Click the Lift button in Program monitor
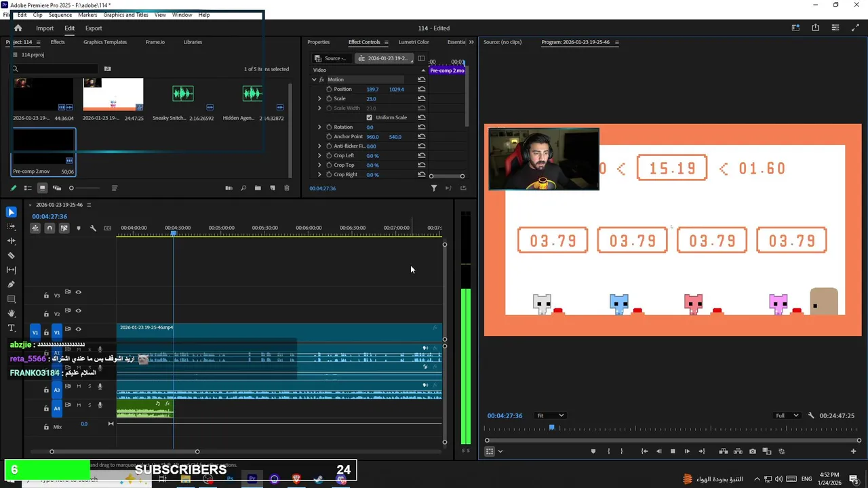 pyautogui.click(x=724, y=451)
